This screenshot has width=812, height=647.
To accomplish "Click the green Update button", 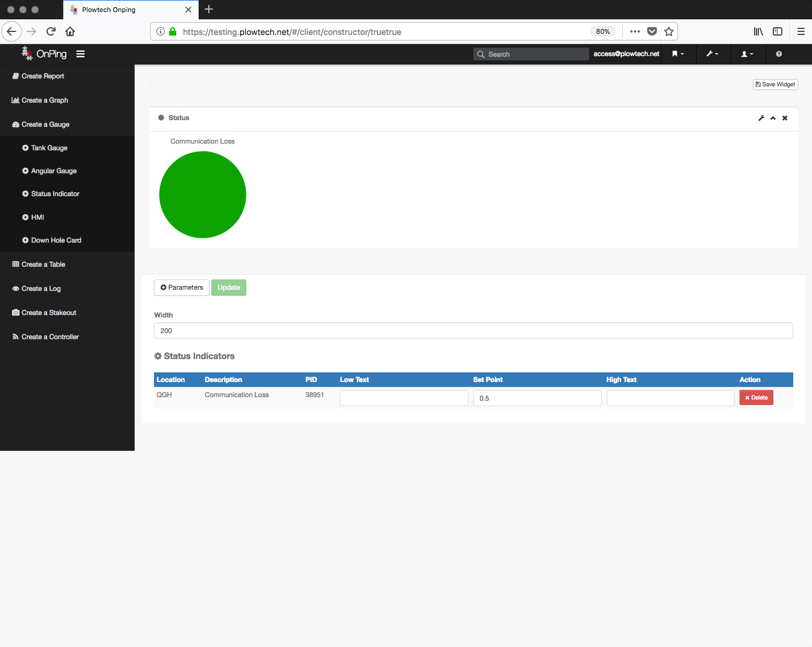I will pyautogui.click(x=229, y=288).
